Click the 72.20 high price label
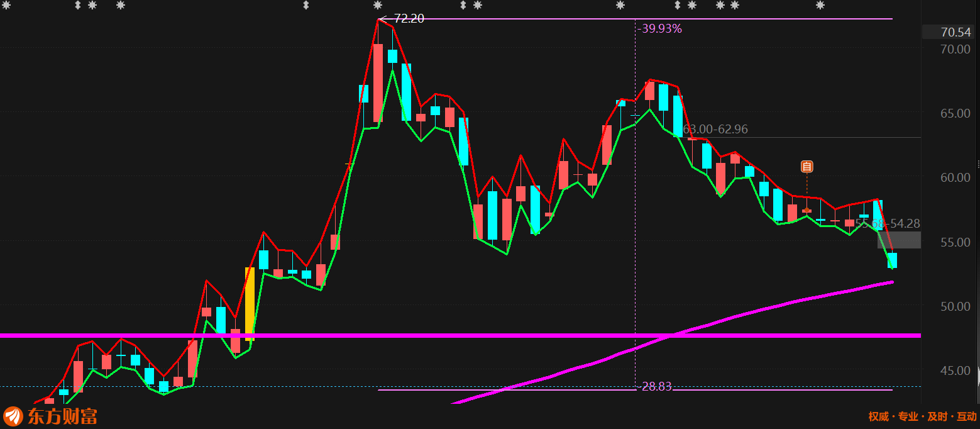 [x=409, y=19]
